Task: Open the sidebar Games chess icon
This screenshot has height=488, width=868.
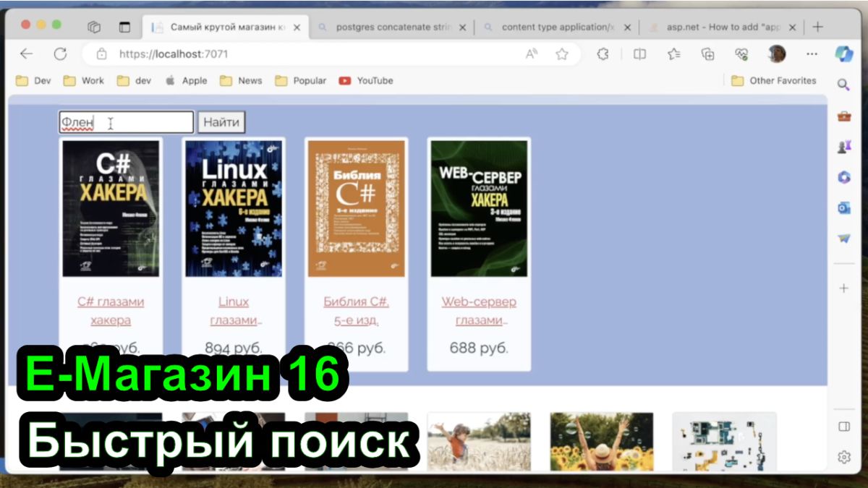Action: point(843,147)
